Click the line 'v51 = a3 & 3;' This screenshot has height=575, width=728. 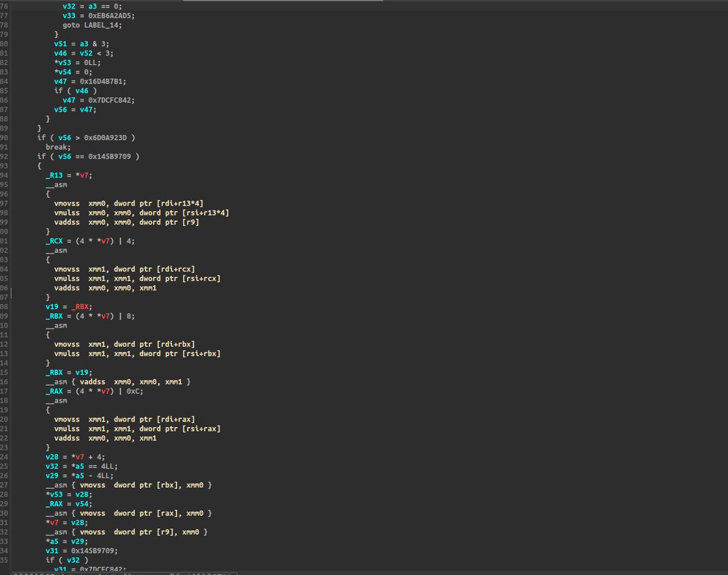81,44
